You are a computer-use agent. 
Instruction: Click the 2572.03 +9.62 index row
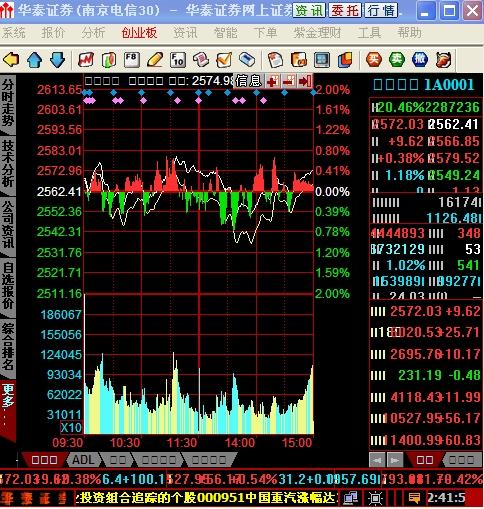coord(426,311)
